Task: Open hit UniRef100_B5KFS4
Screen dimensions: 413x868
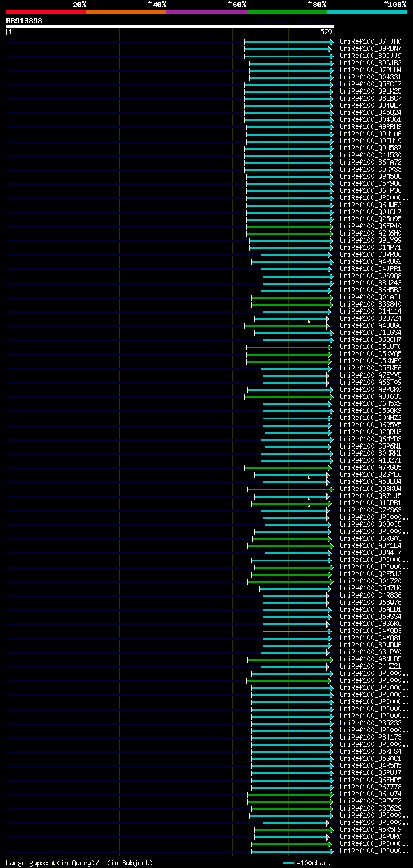Action: click(370, 751)
